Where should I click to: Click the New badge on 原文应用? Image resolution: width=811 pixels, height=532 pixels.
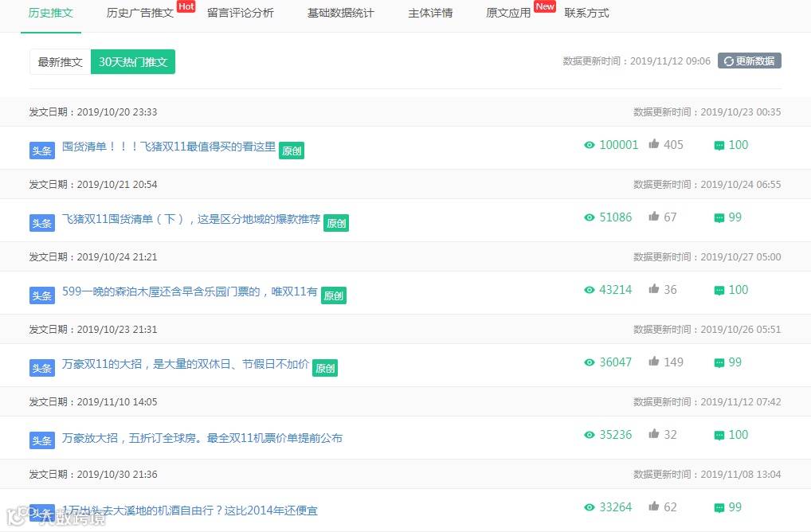pyautogui.click(x=545, y=6)
